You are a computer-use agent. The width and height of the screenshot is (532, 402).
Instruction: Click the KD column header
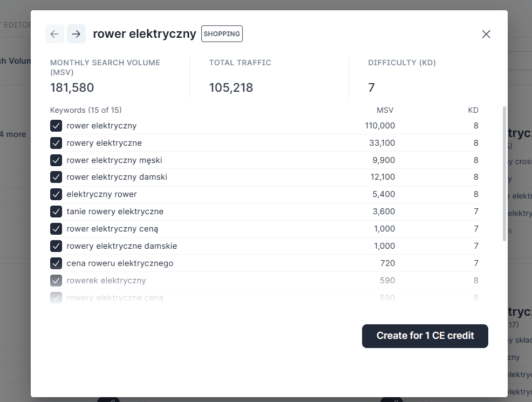coord(473,110)
